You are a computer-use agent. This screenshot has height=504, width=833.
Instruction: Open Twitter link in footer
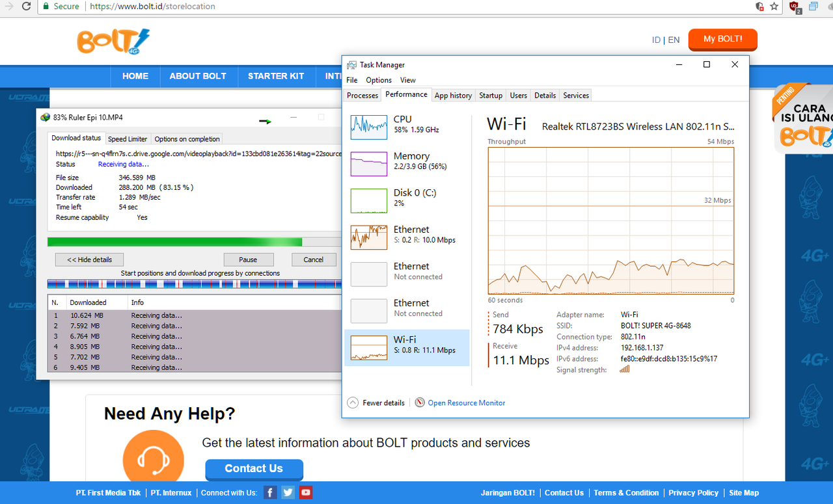tap(288, 493)
